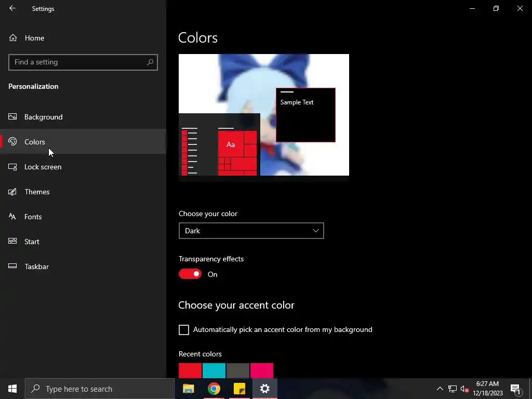Viewport: 532px width, 399px height.
Task: Open Start settings page
Action: click(x=83, y=242)
